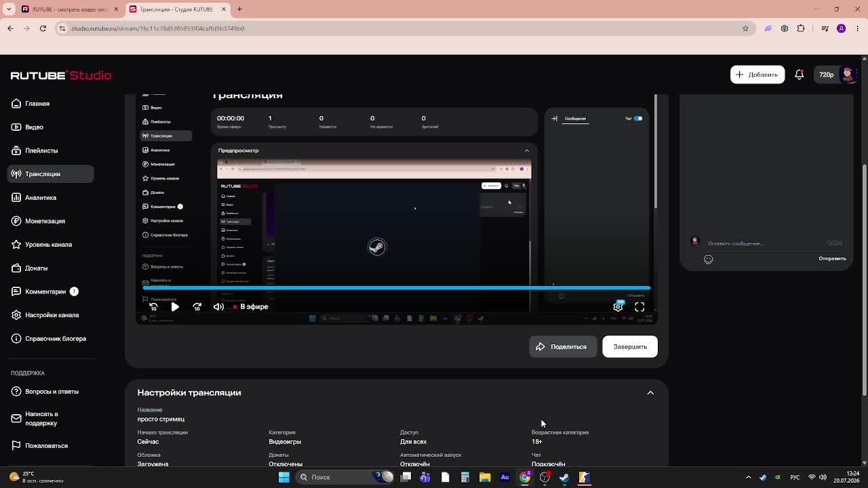
Task: Rewind stream 10 seconds in player
Action: [x=153, y=307]
